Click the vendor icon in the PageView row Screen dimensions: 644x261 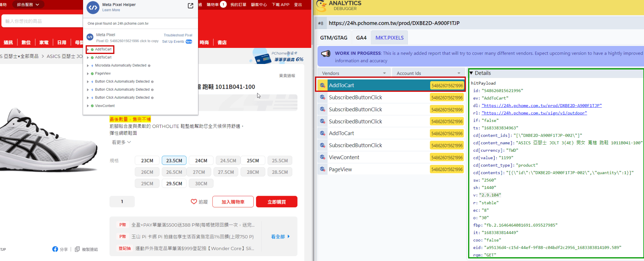(322, 169)
